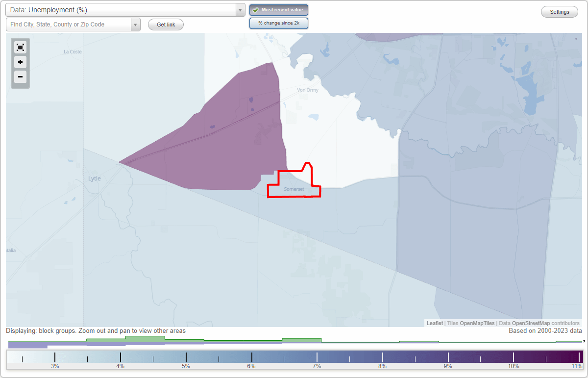The image size is (588, 378).
Task: Zoom out with the minus button
Action: (20, 77)
